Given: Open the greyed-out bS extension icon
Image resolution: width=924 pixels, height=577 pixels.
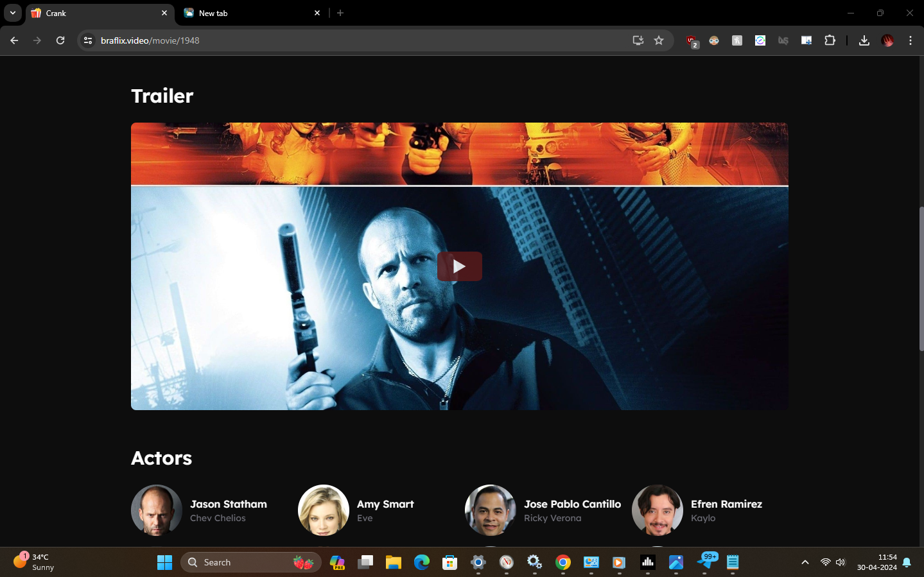Looking at the screenshot, I should (783, 40).
